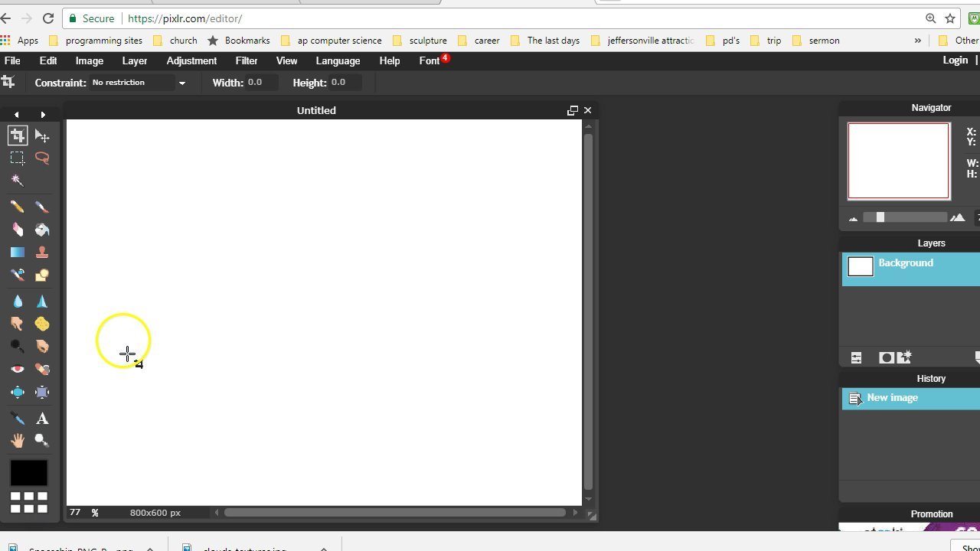Select the Lasso tool
980x551 pixels.
[42, 158]
